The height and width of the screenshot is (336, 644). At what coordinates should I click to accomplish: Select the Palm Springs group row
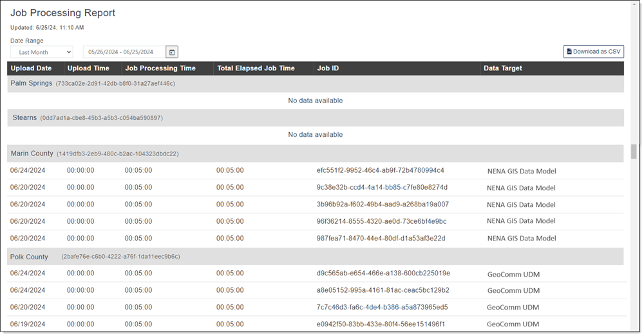point(316,83)
